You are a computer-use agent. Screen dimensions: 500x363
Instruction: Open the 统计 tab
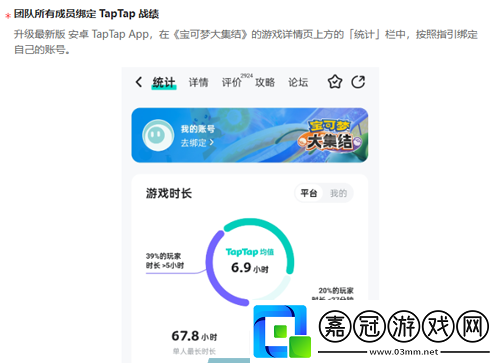click(x=164, y=82)
